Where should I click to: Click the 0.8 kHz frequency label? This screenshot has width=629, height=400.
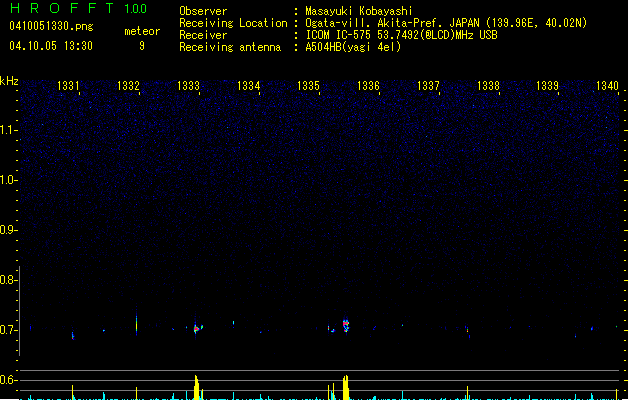click(x=9, y=280)
